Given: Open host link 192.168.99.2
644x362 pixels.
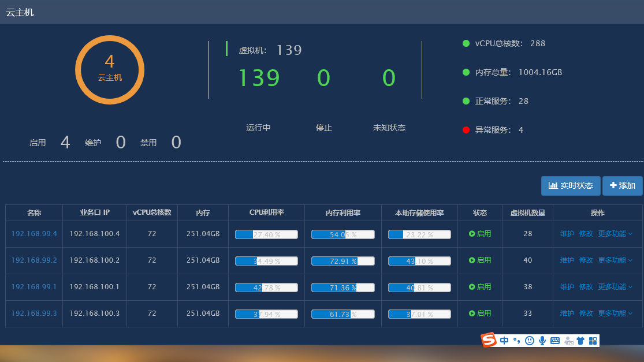Looking at the screenshot, I should [x=34, y=260].
